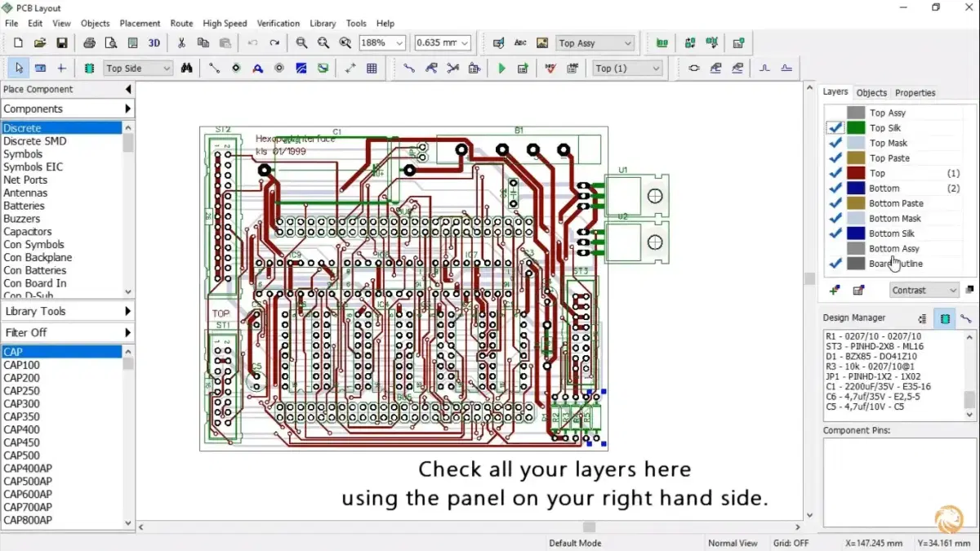Click the 3D preview toolbar button

(x=154, y=43)
